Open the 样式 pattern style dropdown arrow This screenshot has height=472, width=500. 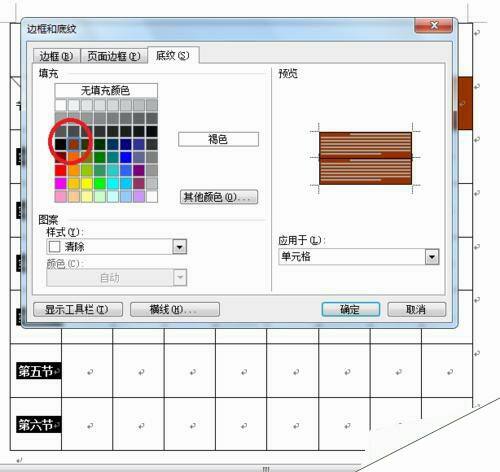click(x=180, y=247)
